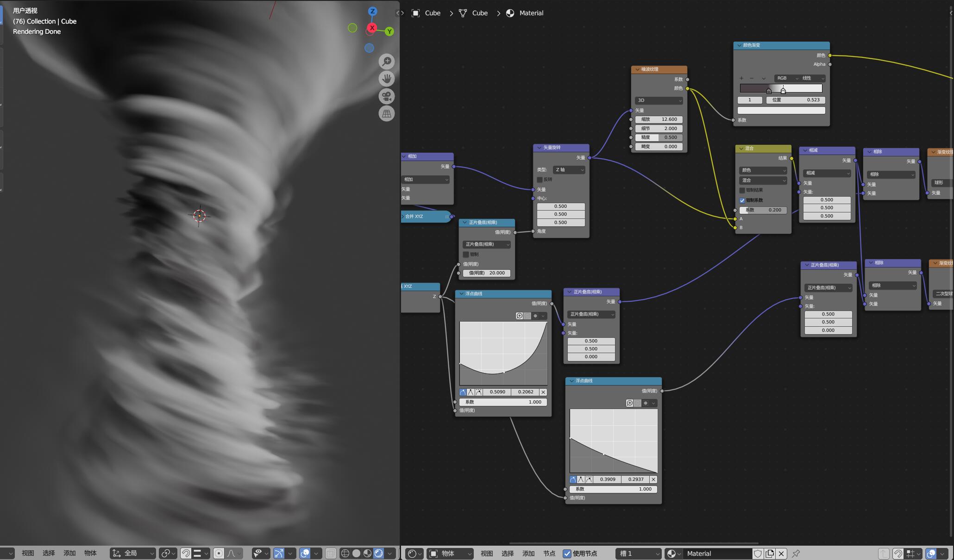
Task: Click Material in the breadcrumb path
Action: (x=531, y=13)
